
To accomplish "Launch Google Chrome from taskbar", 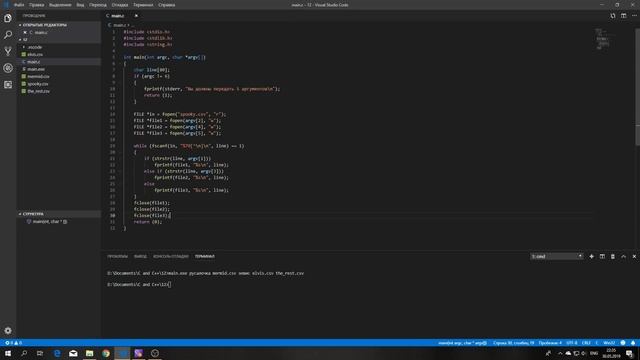I will coord(106,353).
